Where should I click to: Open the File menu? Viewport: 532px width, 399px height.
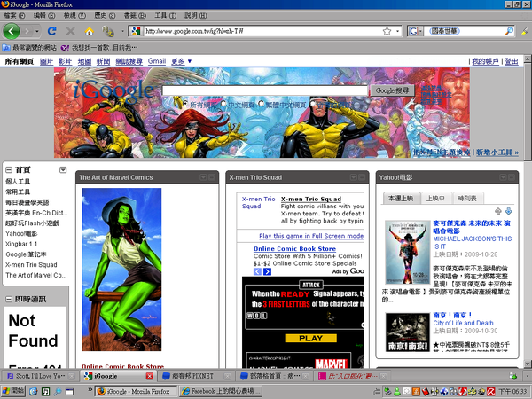click(14, 16)
